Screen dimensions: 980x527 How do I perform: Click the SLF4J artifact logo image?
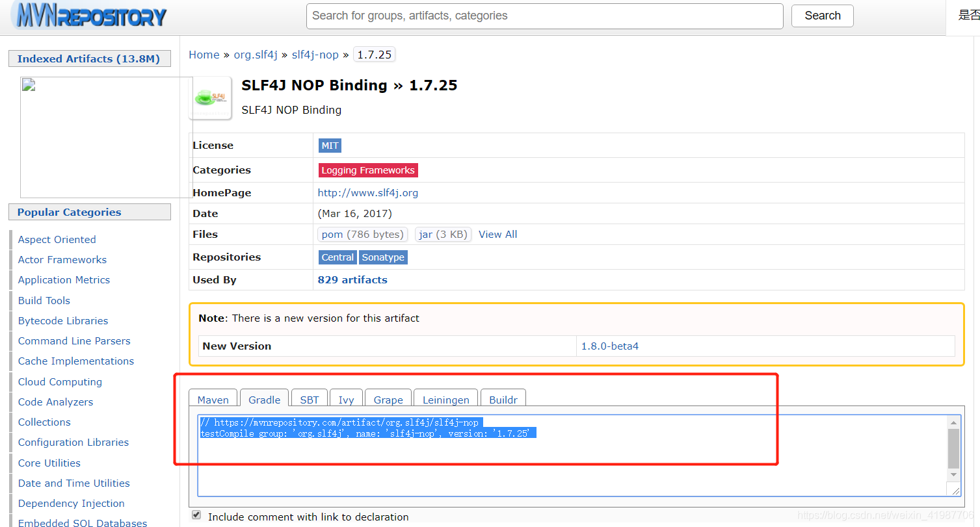210,98
